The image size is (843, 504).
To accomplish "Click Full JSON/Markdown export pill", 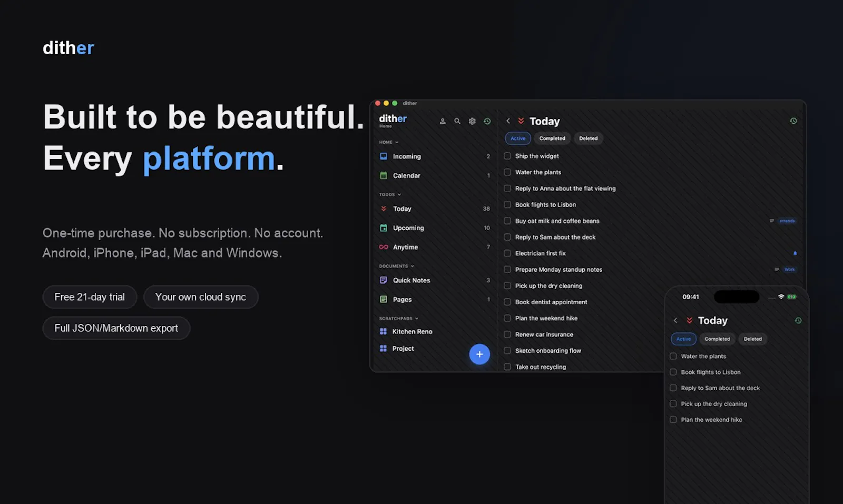I will [x=116, y=328].
